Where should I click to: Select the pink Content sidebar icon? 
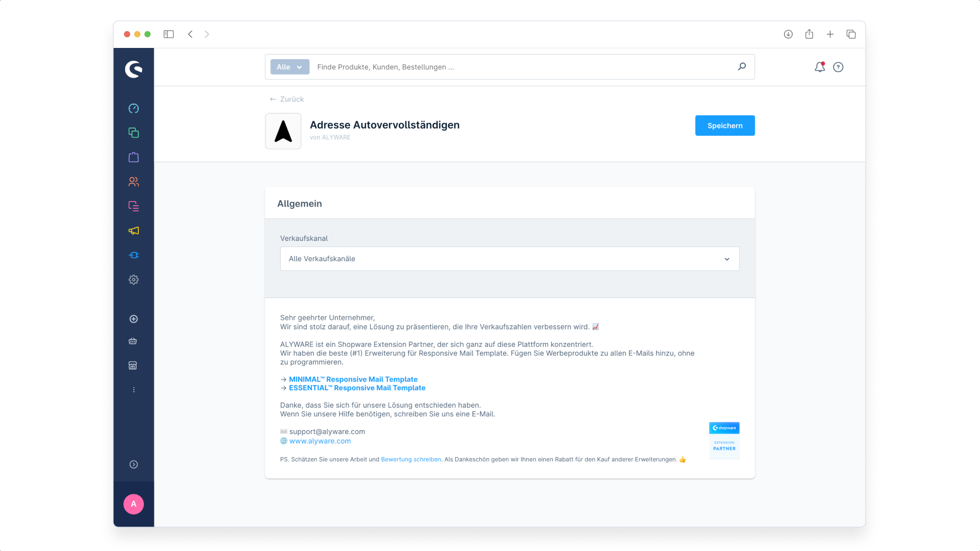coord(133,206)
